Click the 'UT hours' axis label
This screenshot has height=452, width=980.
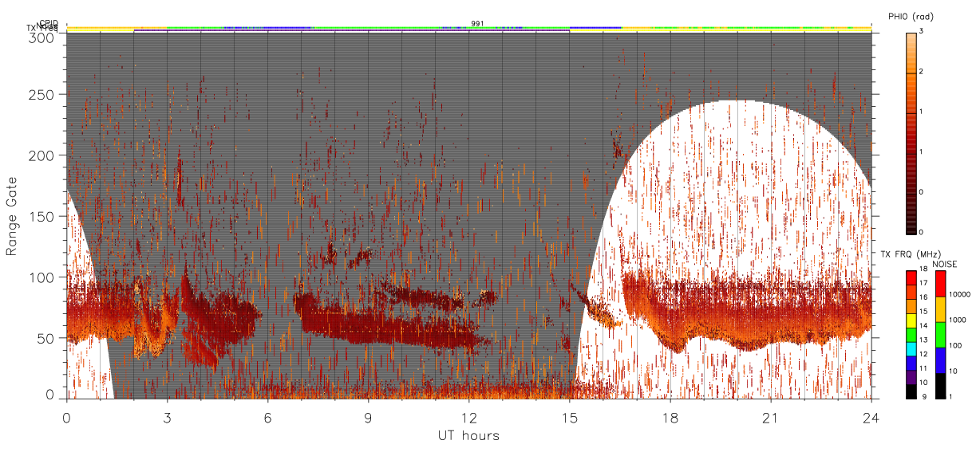(x=468, y=435)
